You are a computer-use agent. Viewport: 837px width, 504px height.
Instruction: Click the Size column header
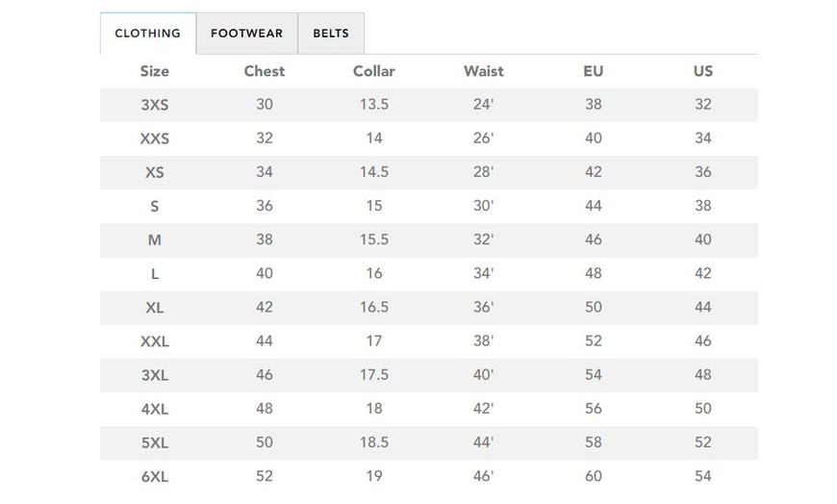tap(154, 71)
